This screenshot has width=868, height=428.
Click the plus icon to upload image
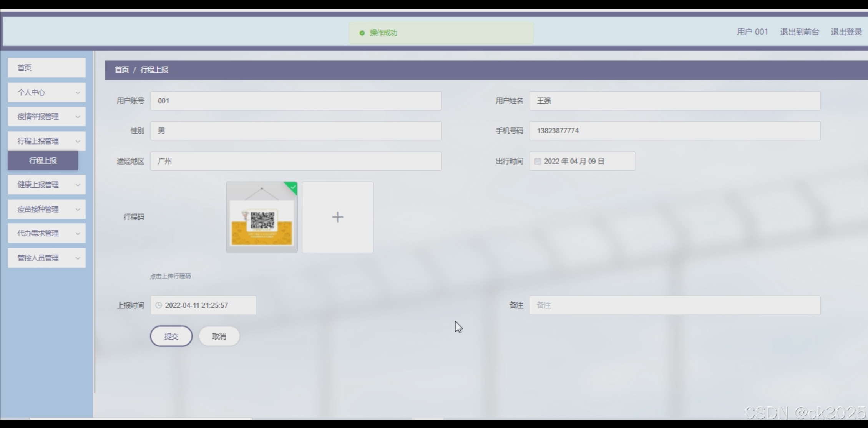click(337, 217)
